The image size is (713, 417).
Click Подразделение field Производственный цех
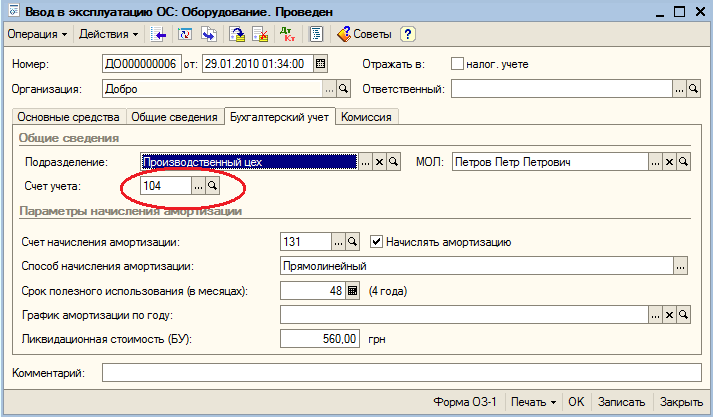click(x=249, y=162)
